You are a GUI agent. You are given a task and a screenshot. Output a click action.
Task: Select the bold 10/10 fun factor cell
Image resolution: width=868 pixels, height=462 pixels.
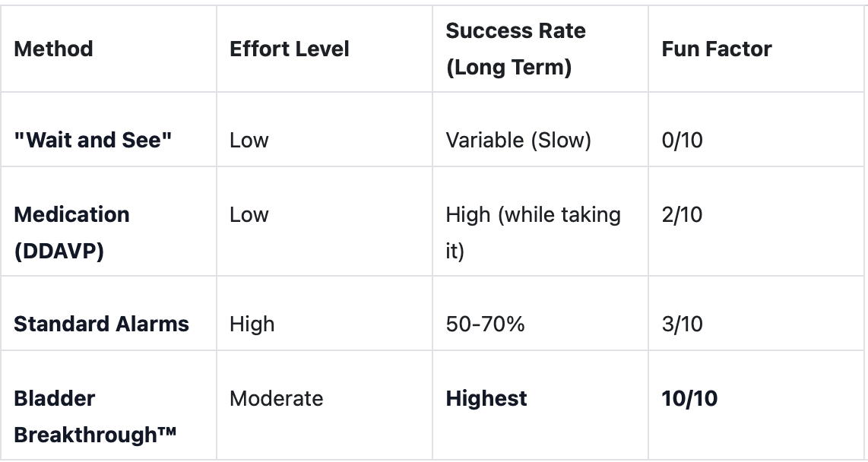689,399
